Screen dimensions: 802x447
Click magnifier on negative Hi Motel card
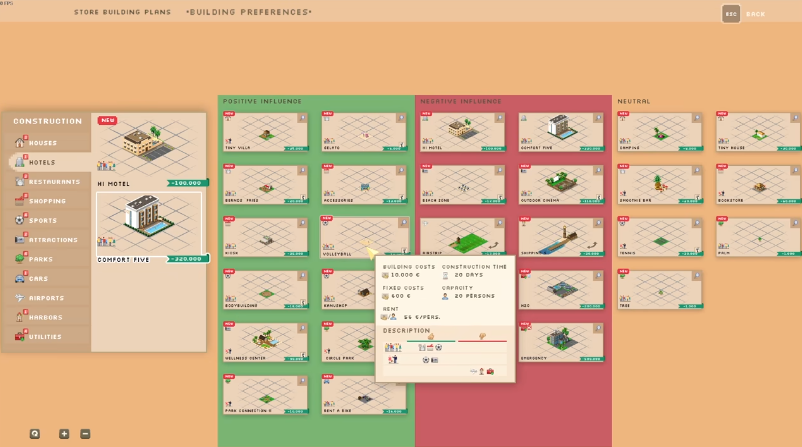click(500, 118)
